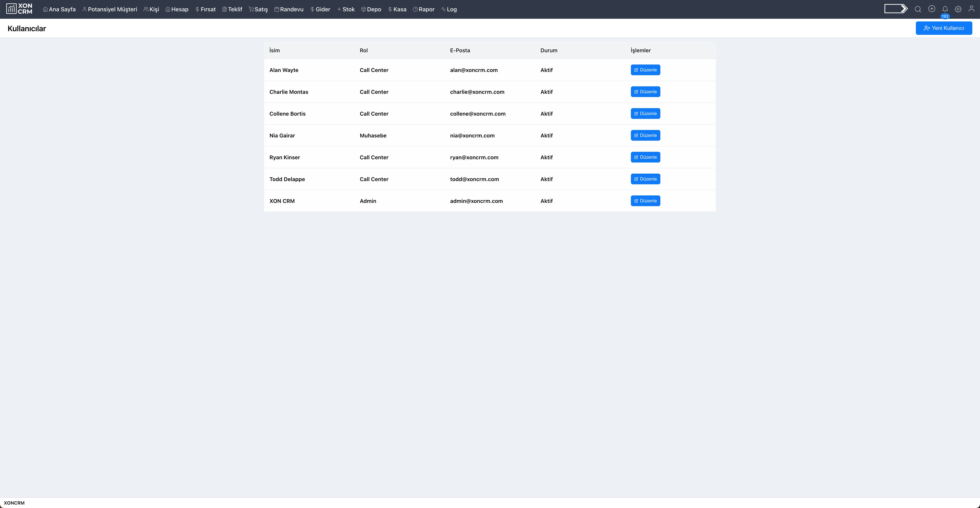The height and width of the screenshot is (508, 980).
Task: Click Düzenle in Nia Gairar row
Action: click(x=645, y=136)
